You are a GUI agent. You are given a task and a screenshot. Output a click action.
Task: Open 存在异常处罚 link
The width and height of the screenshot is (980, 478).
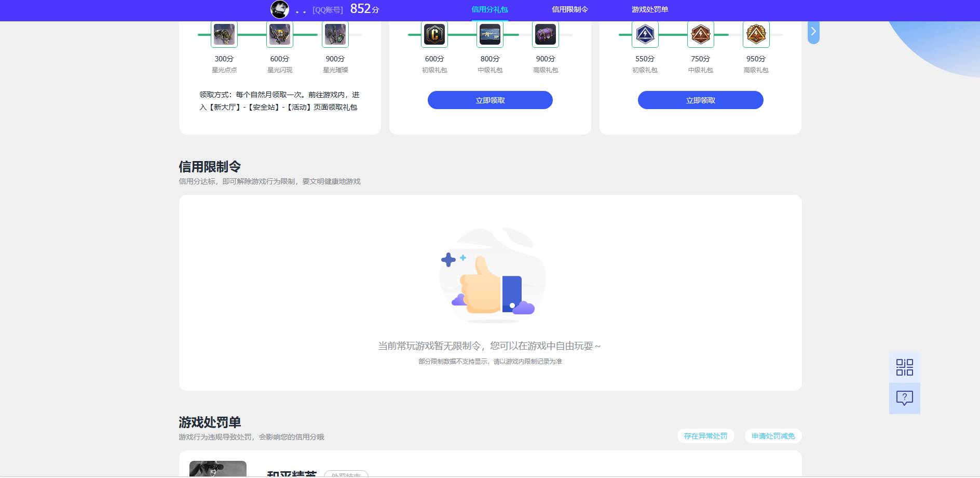(x=705, y=436)
